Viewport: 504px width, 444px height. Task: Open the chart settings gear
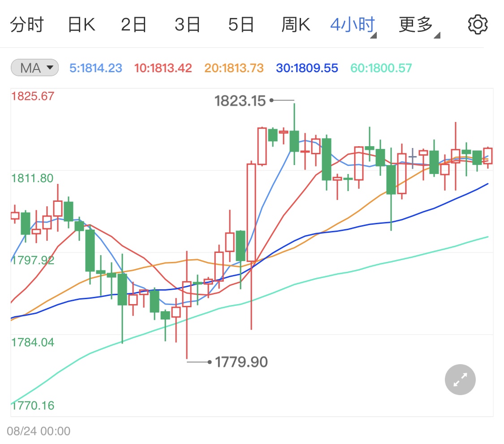pos(477,24)
